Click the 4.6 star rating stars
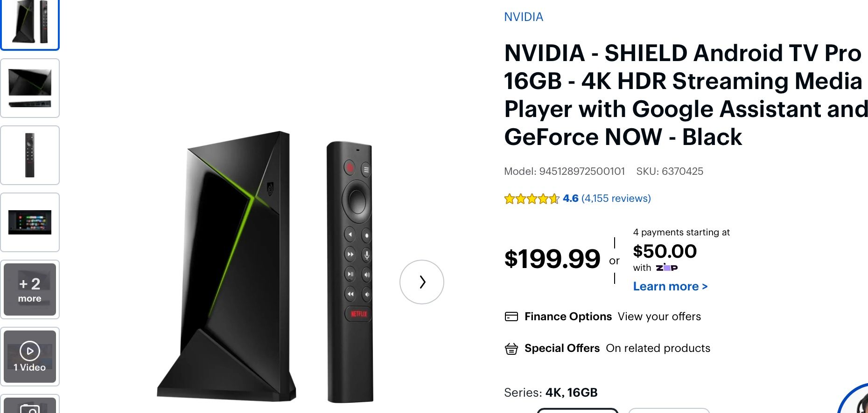 pyautogui.click(x=532, y=199)
